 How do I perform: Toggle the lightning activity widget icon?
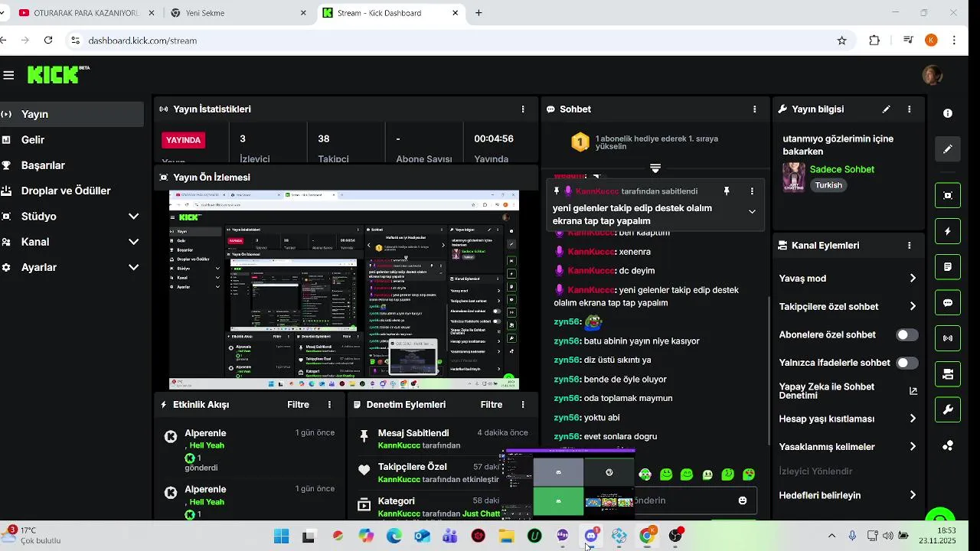click(x=948, y=231)
